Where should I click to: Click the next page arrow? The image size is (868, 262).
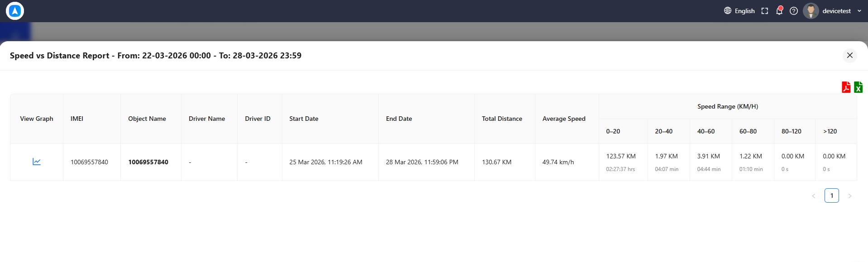(850, 196)
